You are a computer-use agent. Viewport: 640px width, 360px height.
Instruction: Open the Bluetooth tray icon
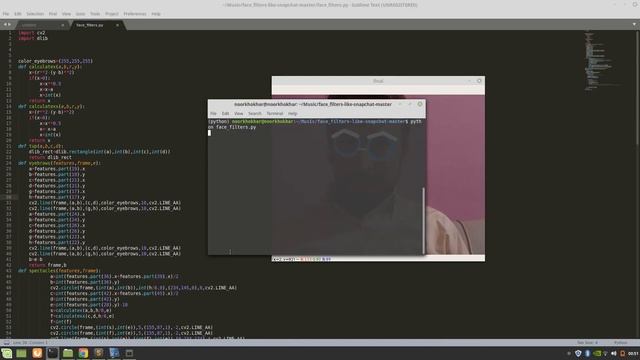(587, 353)
